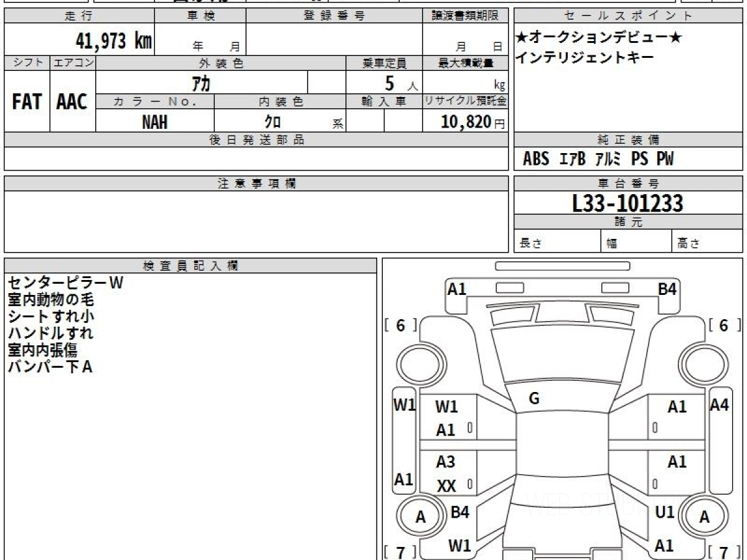The image size is (747, 560).
Task: Click the G mark on the windshield
Action: click(x=533, y=399)
